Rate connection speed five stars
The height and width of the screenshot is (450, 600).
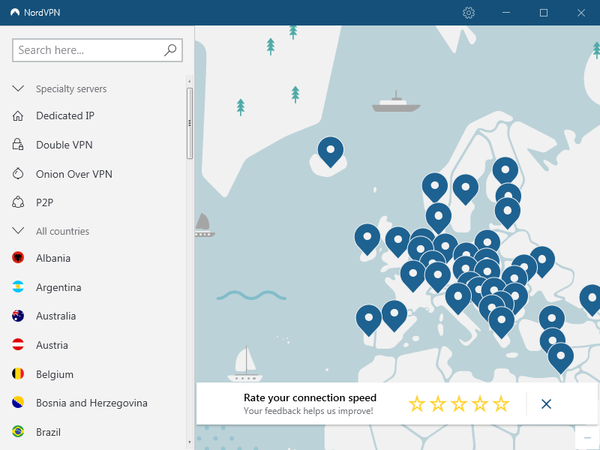coord(501,404)
